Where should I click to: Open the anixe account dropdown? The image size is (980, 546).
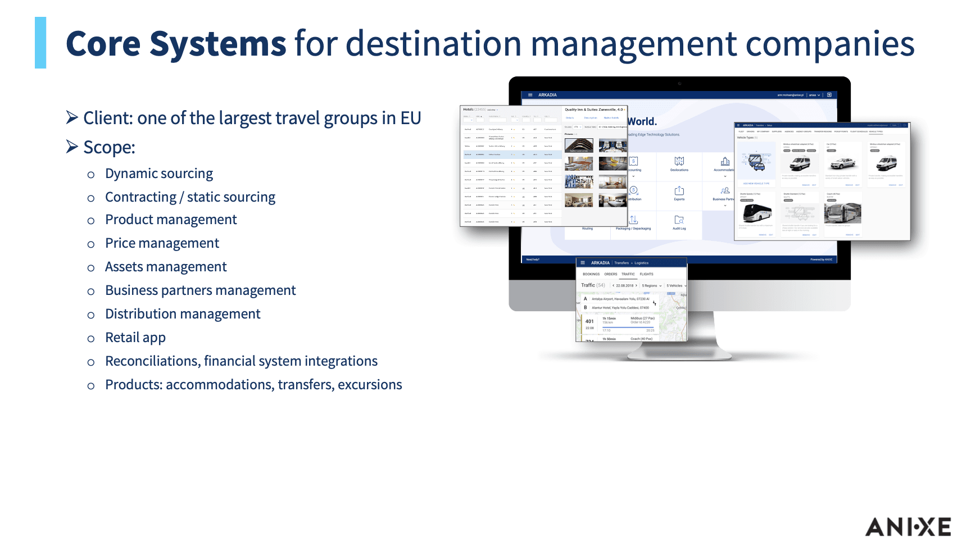[x=814, y=95]
